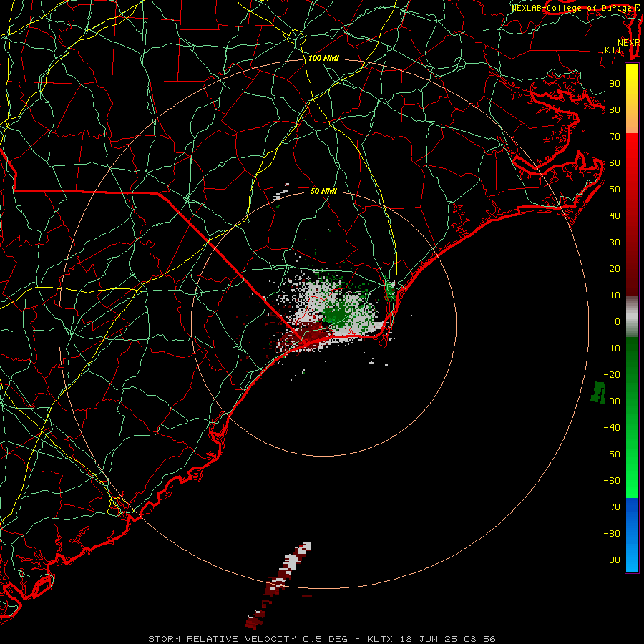This screenshot has height=644, width=644.
Task: Select the NEXLAB-College of DuPage header text
Action: tap(572, 8)
